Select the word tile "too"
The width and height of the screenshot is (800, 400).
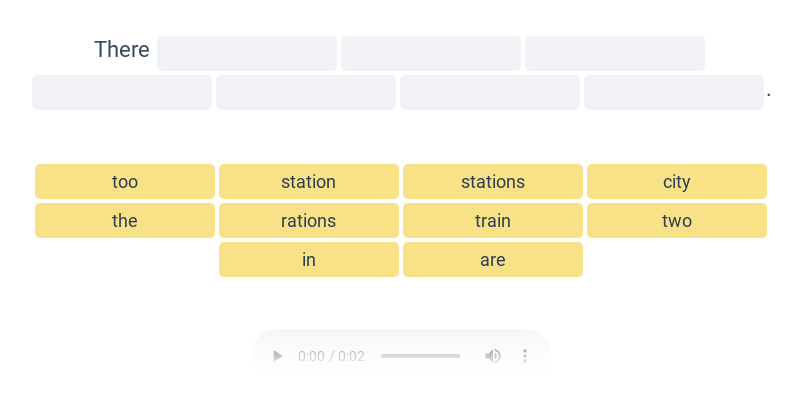(x=125, y=182)
